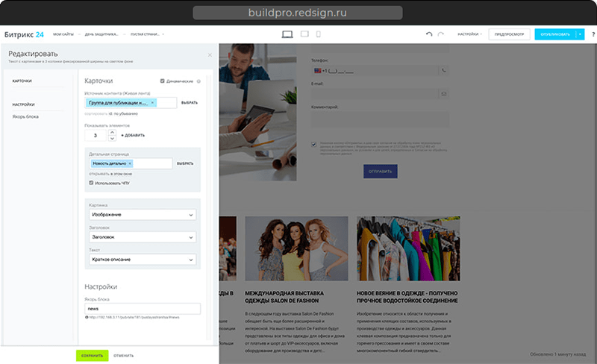Click the Битрикс 24 logo

click(24, 34)
